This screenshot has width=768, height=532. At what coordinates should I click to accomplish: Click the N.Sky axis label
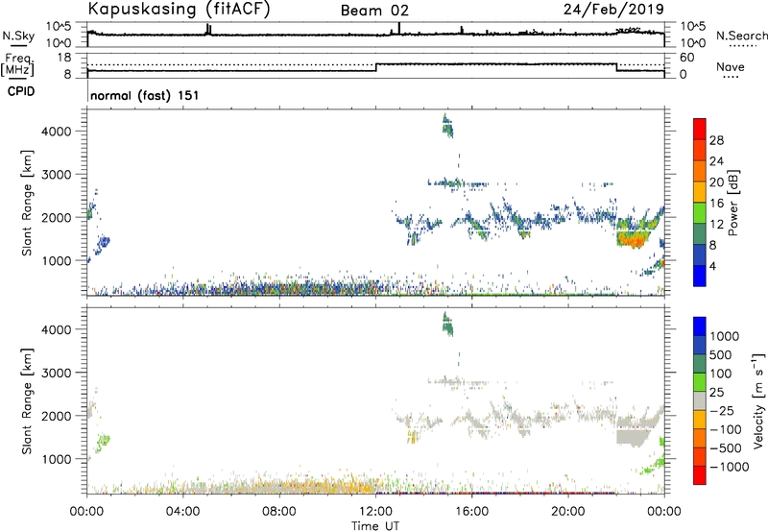18,36
